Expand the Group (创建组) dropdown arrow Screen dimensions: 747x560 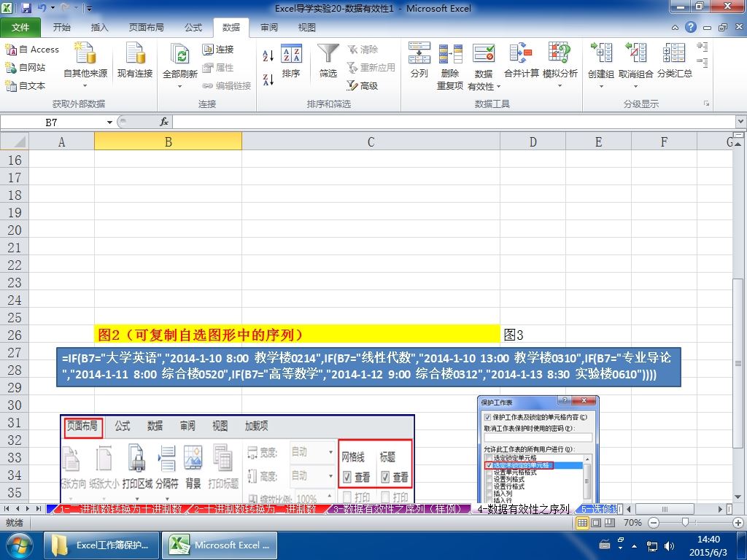click(x=601, y=87)
